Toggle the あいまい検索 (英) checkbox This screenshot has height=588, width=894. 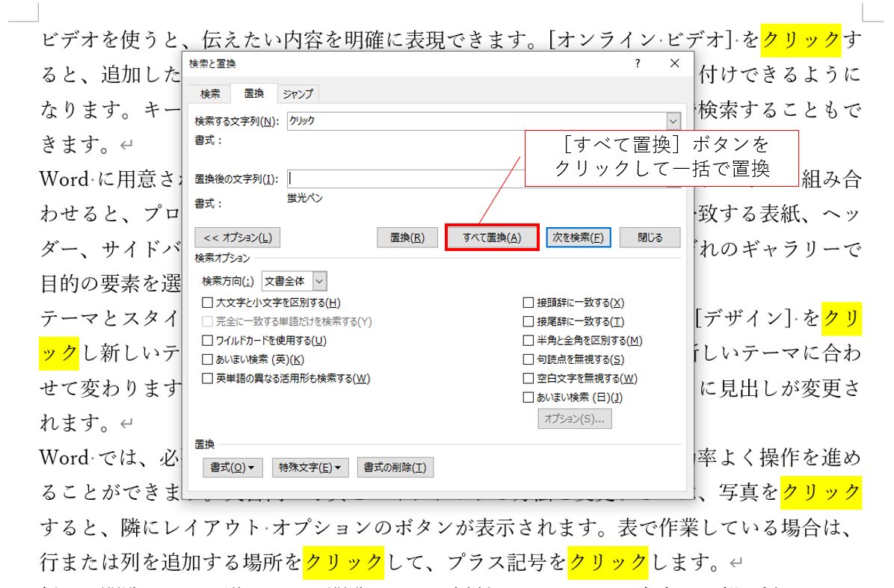tap(208, 359)
